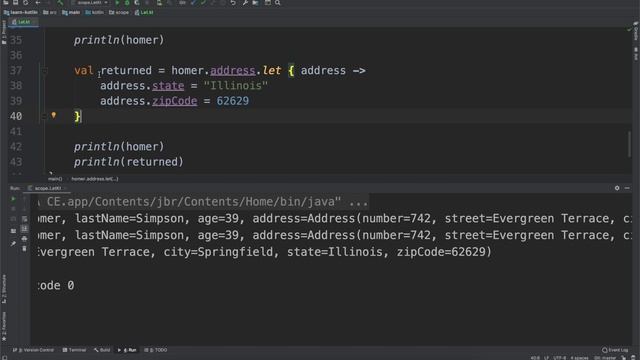Click the Search Everywhere magnifier icon

(x=278, y=2)
